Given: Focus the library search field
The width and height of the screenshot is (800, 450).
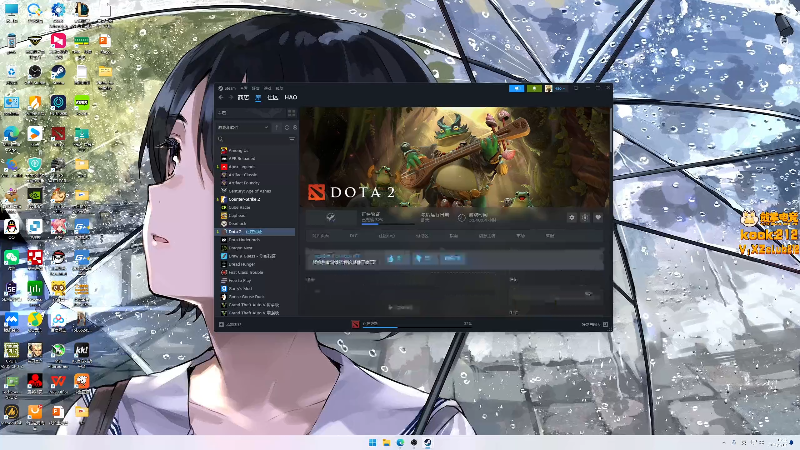Looking at the screenshot, I should coord(252,139).
